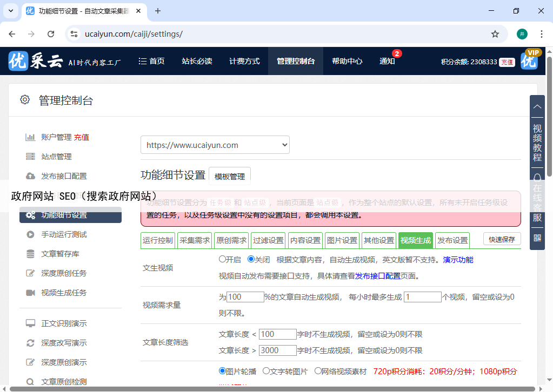Choose the 网络视频素材 radio option
The height and width of the screenshot is (392, 553).
click(x=317, y=371)
